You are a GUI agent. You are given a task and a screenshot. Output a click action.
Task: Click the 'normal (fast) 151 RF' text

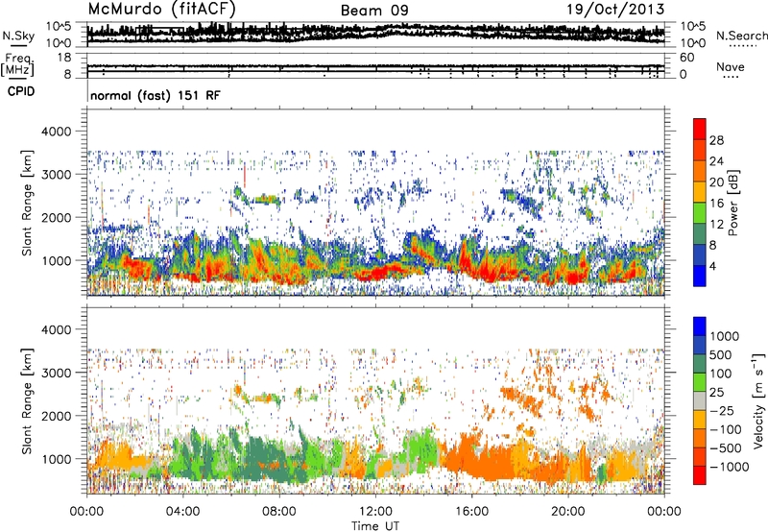(156, 95)
